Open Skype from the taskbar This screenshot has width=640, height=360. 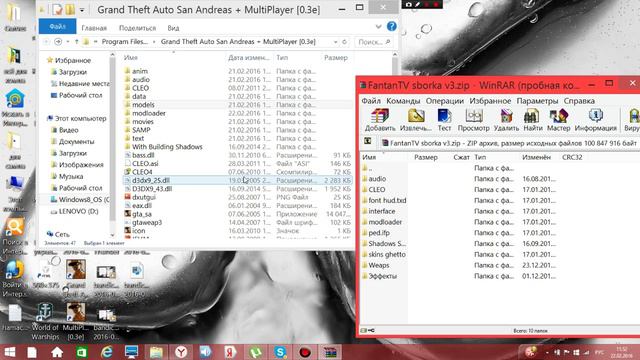click(280, 352)
